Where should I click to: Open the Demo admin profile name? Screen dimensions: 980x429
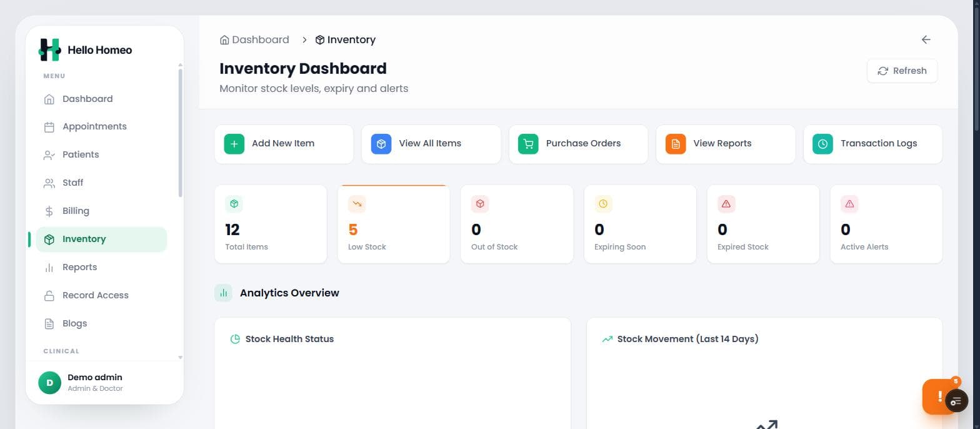pyautogui.click(x=95, y=378)
